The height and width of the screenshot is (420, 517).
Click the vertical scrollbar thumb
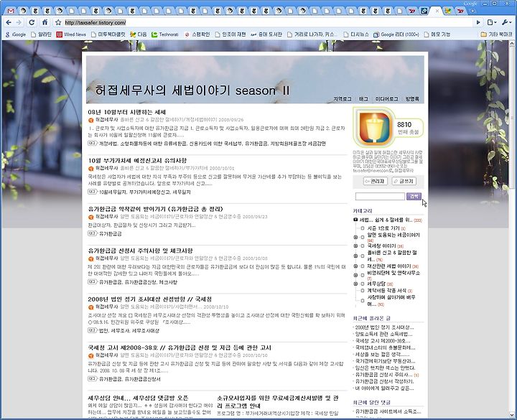(512, 116)
